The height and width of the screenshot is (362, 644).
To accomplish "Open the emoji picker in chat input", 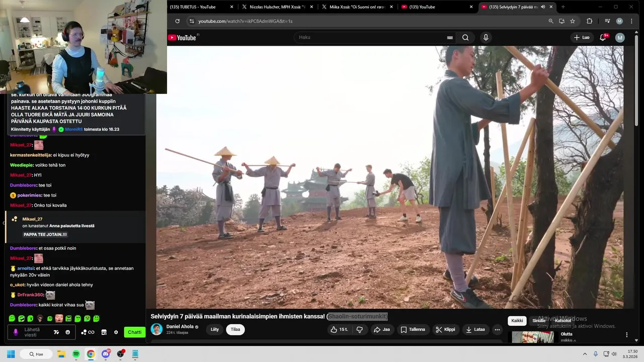I will (67, 332).
